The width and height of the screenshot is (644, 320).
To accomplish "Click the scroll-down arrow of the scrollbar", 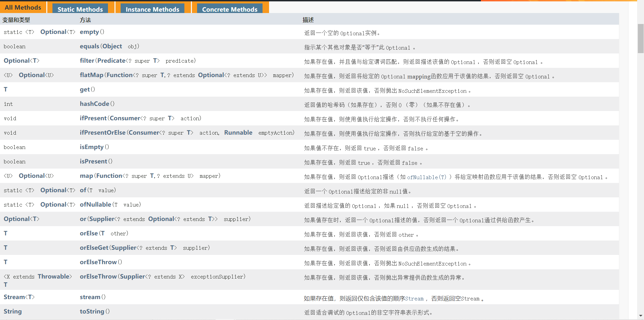I will 641,316.
